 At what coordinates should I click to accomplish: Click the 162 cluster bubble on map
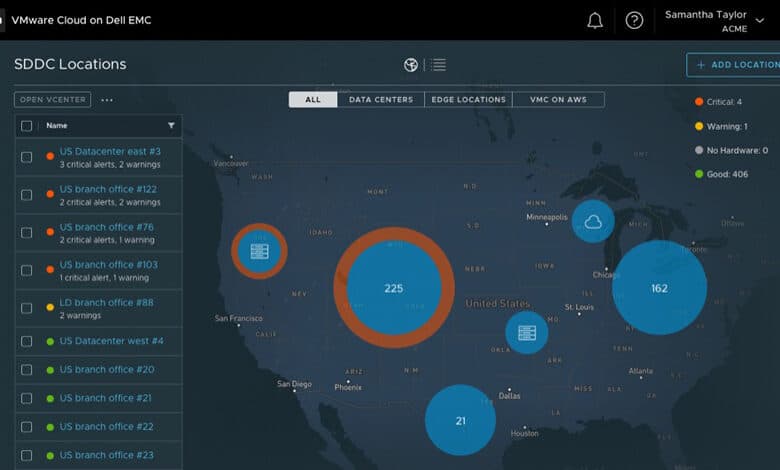pyautogui.click(x=659, y=288)
